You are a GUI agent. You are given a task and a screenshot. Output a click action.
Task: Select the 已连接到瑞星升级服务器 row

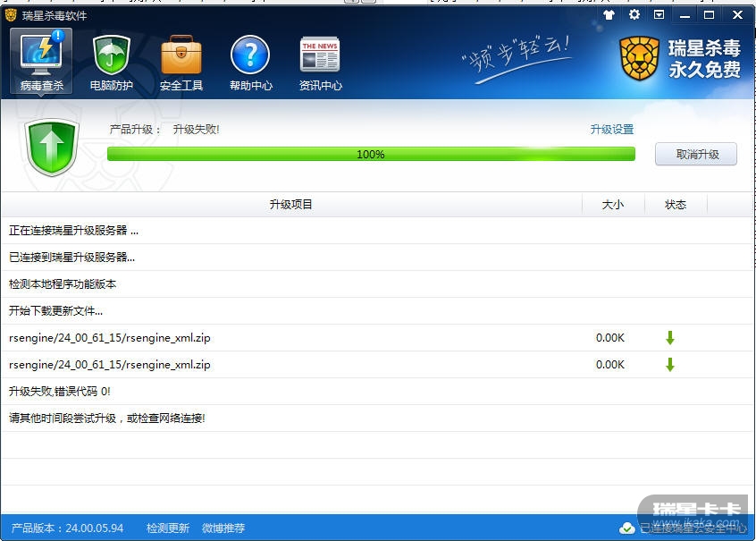coord(377,258)
